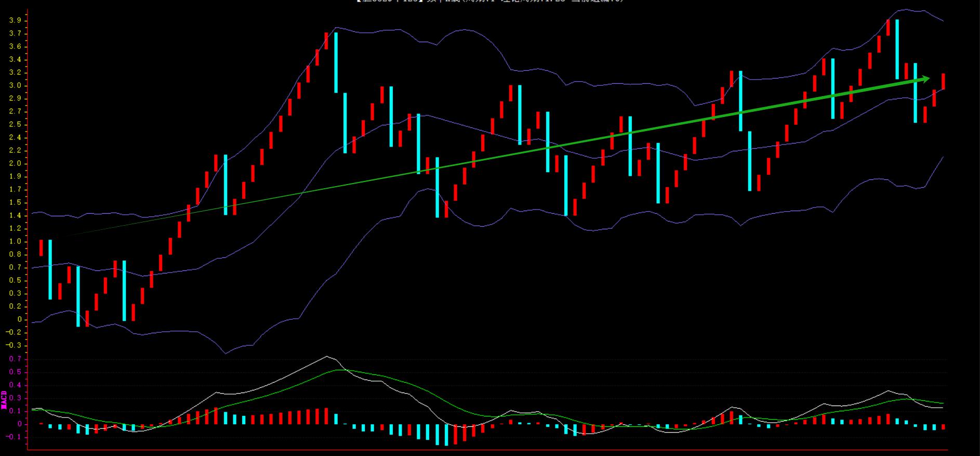Screen dimensions: 980x456
Task: Click the magenta 0.7 MACD axis label
Action: (15, 359)
